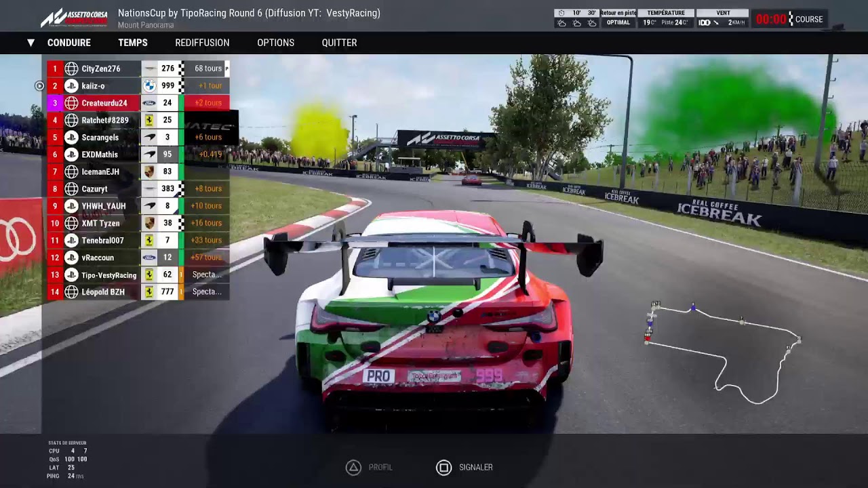Click the '2KM/H' wind speed
Viewport: 868px width, 488px height.
pos(736,23)
